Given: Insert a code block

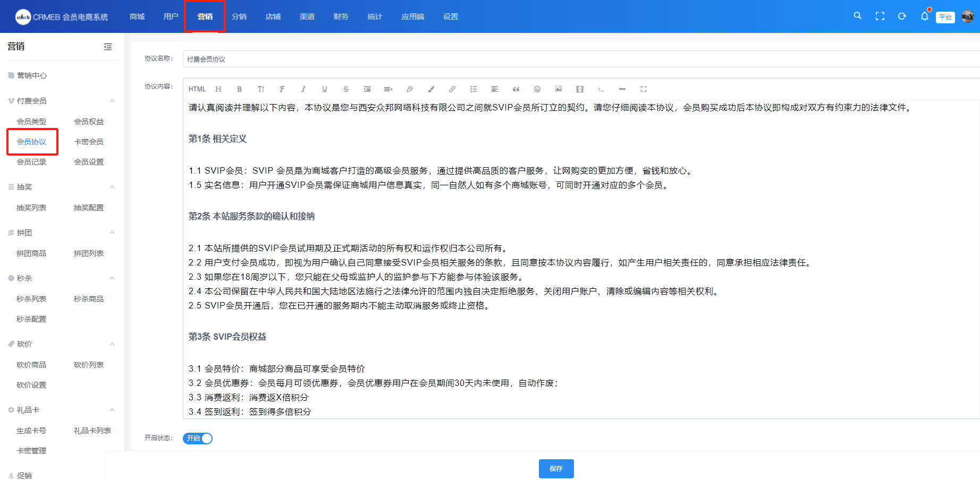Looking at the screenshot, I should click(601, 89).
